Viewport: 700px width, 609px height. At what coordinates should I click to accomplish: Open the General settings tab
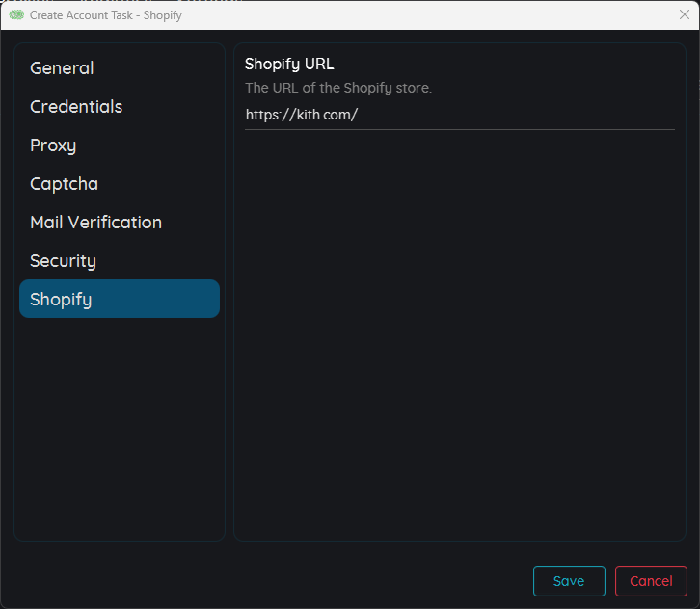coord(62,68)
